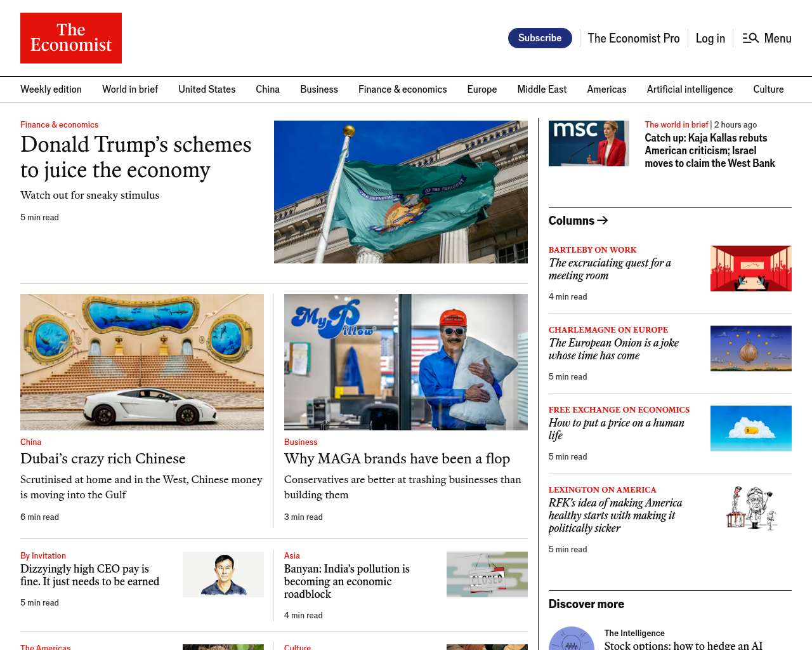Click 'LEXINGTON ON AMERICA' column label
The height and width of the screenshot is (650, 812).
pos(603,490)
